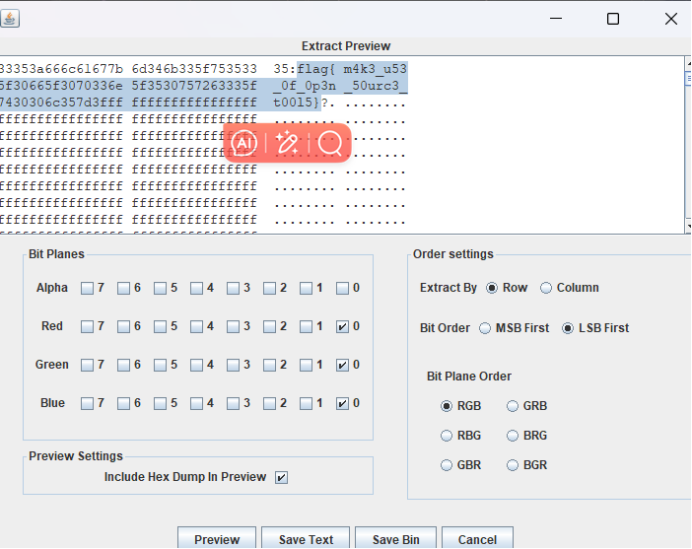Click the Java application icon in title bar
The image size is (692, 549).
point(10,19)
